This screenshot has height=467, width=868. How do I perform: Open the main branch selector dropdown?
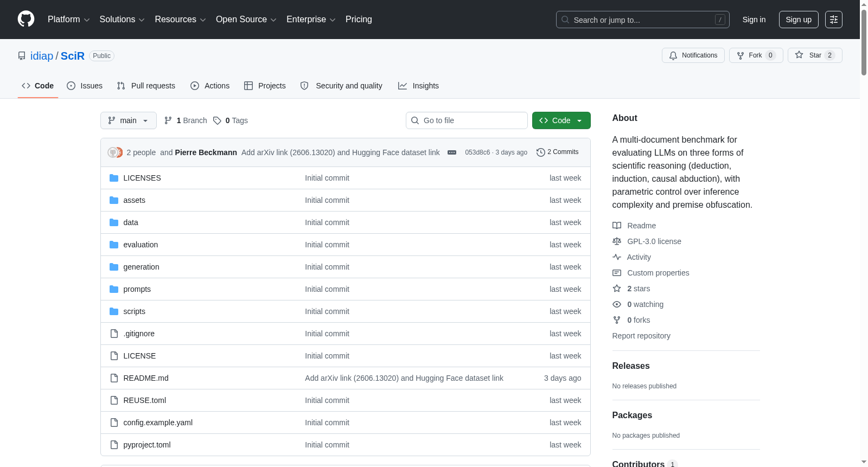[x=129, y=120]
